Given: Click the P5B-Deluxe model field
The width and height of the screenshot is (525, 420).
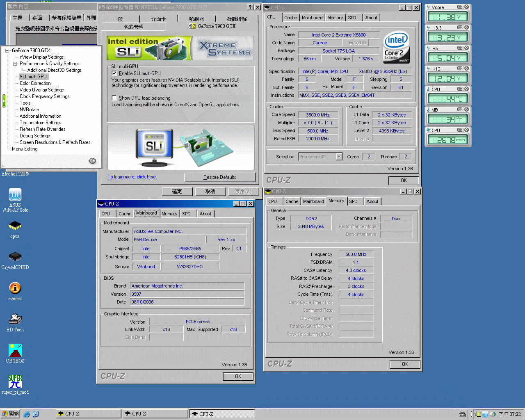Looking at the screenshot, I should tap(169, 240).
